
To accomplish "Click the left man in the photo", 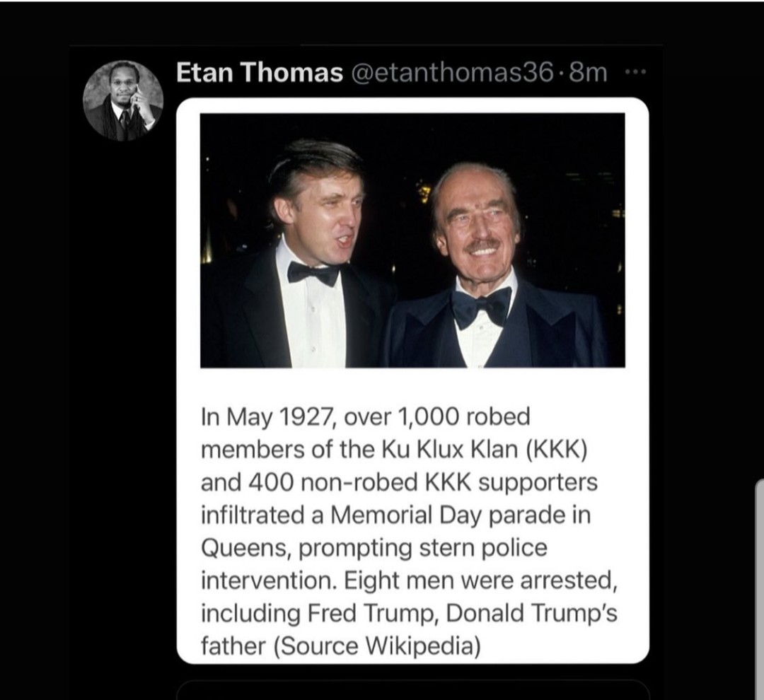I will click(x=311, y=255).
